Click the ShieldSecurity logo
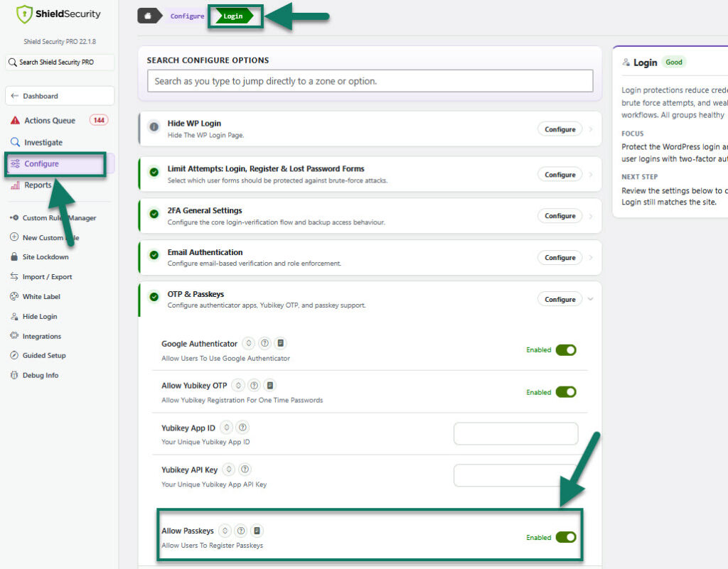The width and height of the screenshot is (728, 569). pyautogui.click(x=58, y=14)
